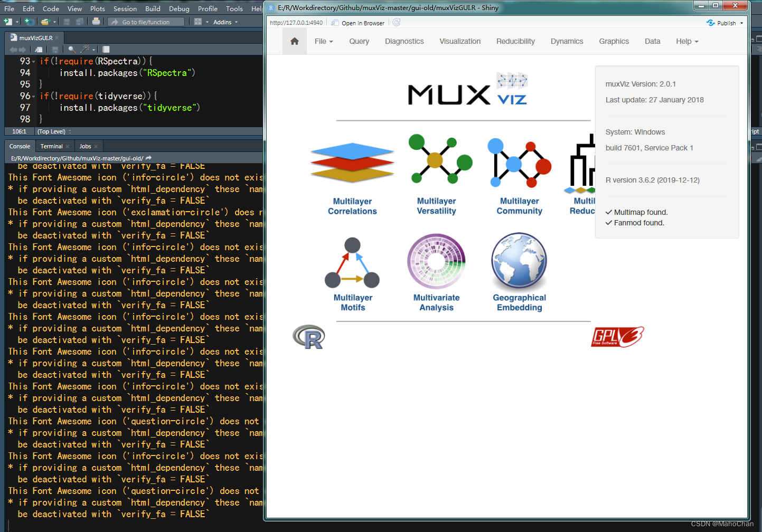Reload the Shiny app with the refresh icon
The width and height of the screenshot is (762, 532).
tap(396, 23)
